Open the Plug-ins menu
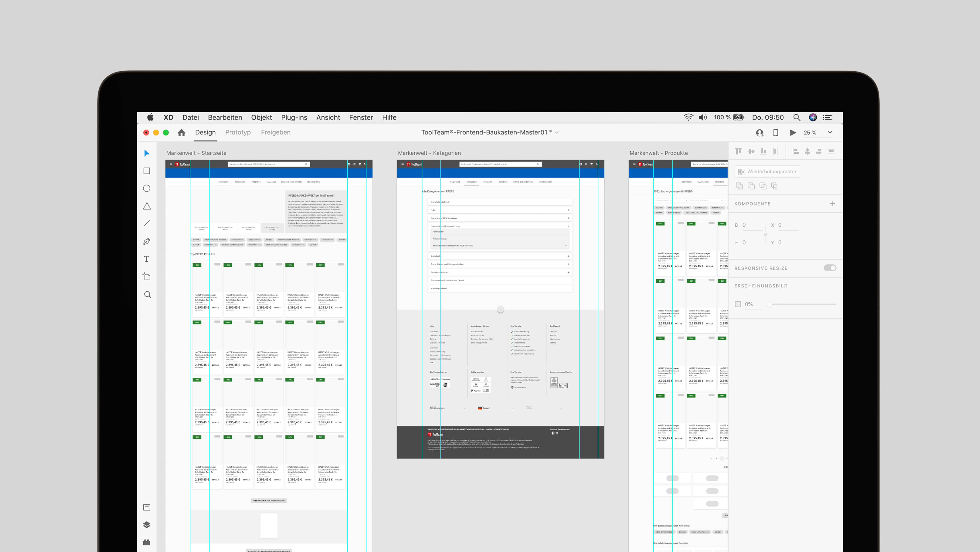 click(294, 117)
